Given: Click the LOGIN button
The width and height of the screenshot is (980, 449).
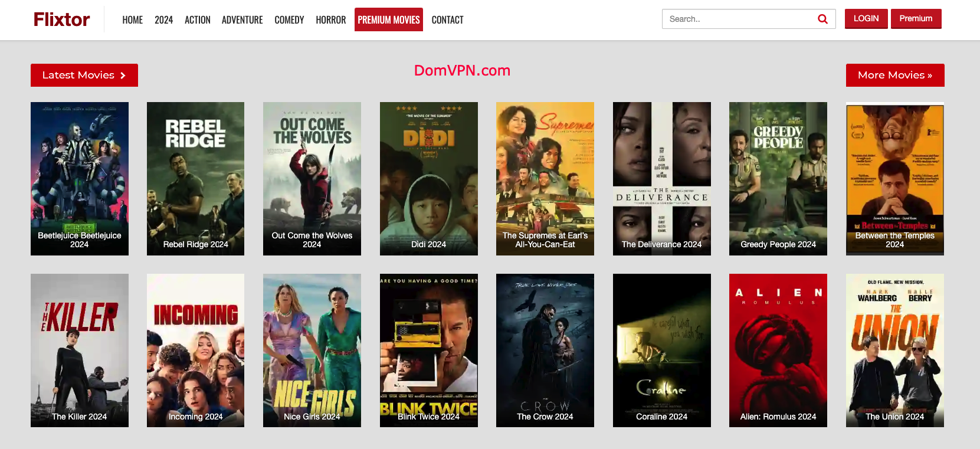Looking at the screenshot, I should 866,18.
